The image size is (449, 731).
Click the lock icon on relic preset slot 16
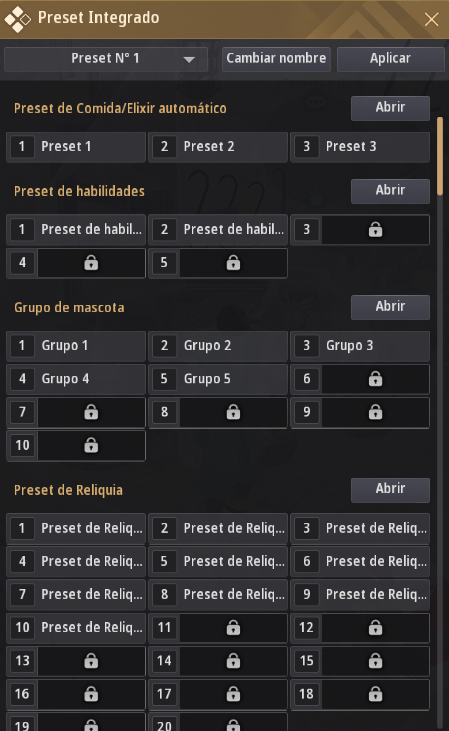click(91, 694)
